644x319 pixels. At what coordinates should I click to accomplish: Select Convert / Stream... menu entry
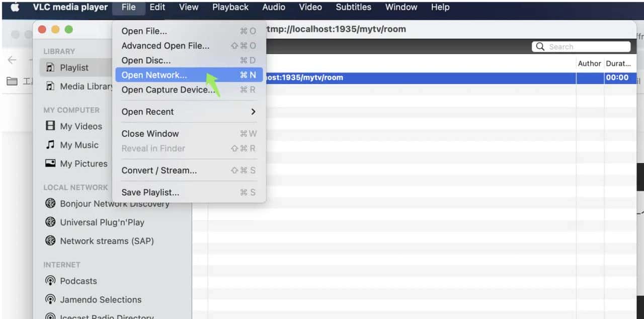click(x=189, y=171)
